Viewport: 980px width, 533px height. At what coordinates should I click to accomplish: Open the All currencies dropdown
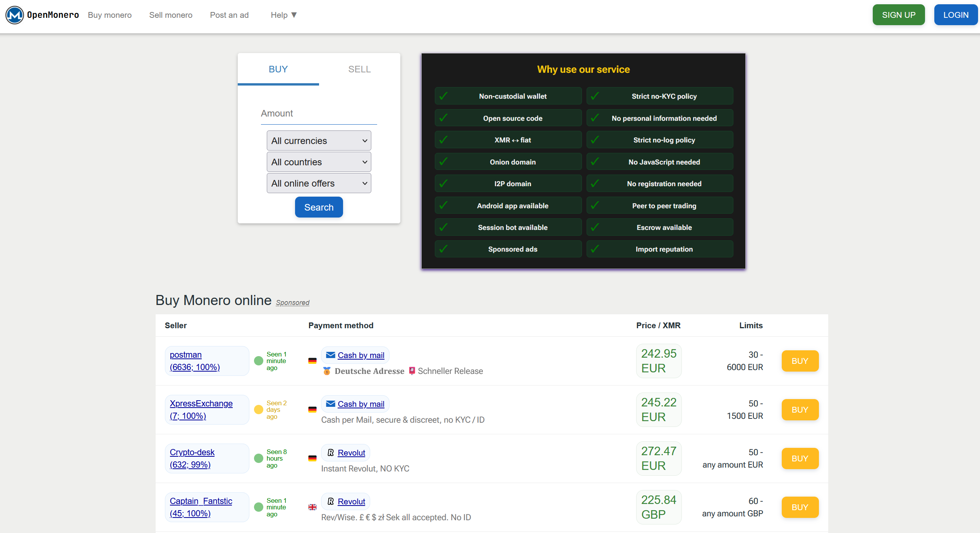coord(319,141)
